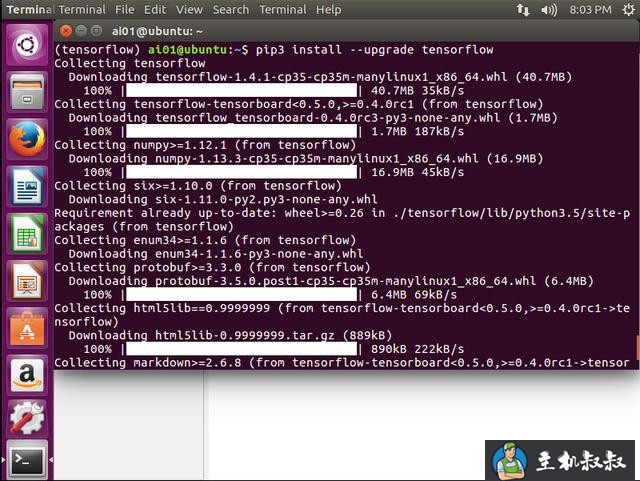Image resolution: width=640 pixels, height=481 pixels.
Task: Click the line 'Collecting numpy>=1.12.1'
Action: [x=205, y=145]
